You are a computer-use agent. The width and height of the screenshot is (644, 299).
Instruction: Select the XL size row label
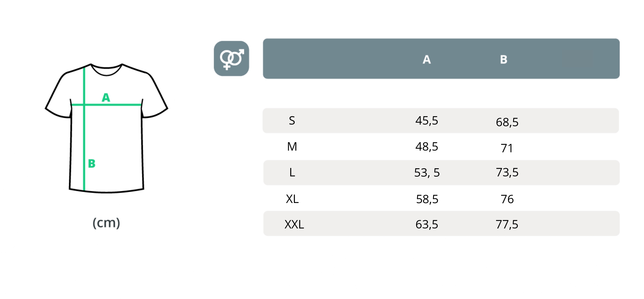click(292, 199)
